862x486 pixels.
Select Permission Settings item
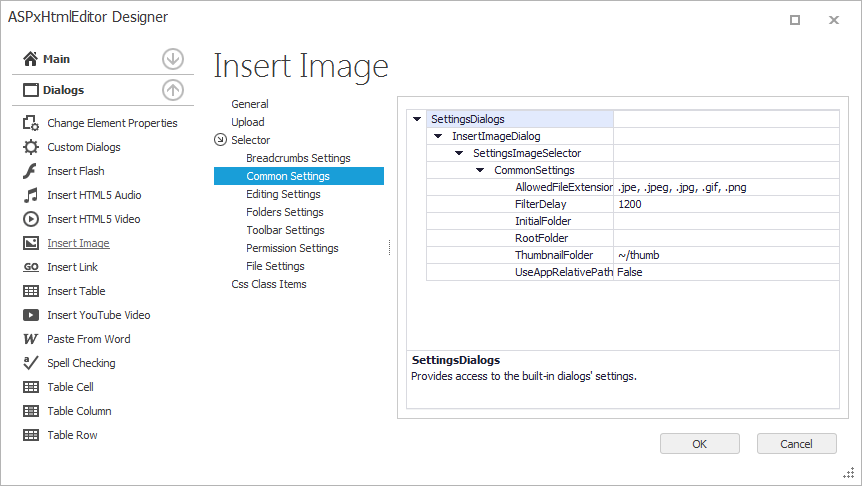[292, 248]
